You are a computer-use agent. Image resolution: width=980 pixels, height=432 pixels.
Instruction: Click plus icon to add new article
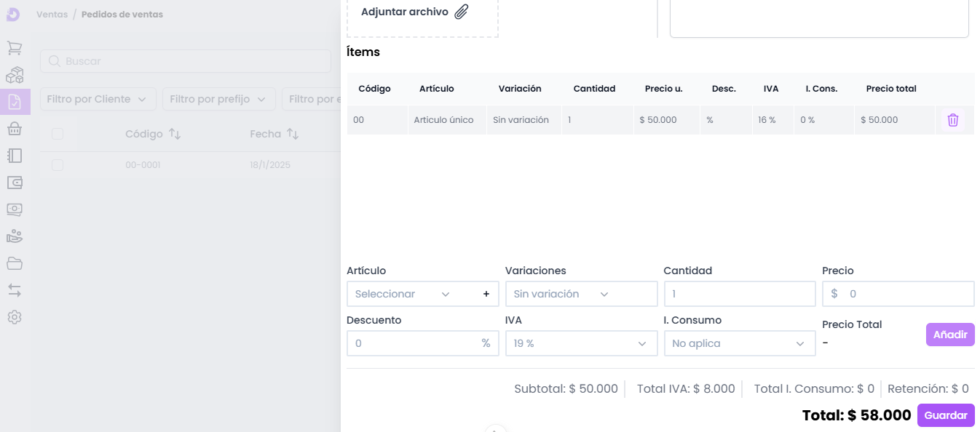486,294
